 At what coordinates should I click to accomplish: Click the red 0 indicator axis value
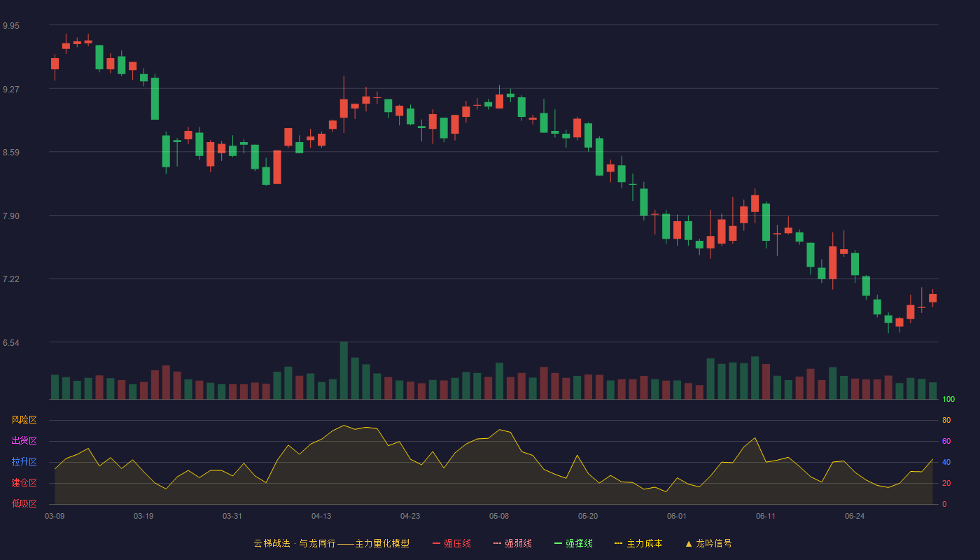[944, 504]
